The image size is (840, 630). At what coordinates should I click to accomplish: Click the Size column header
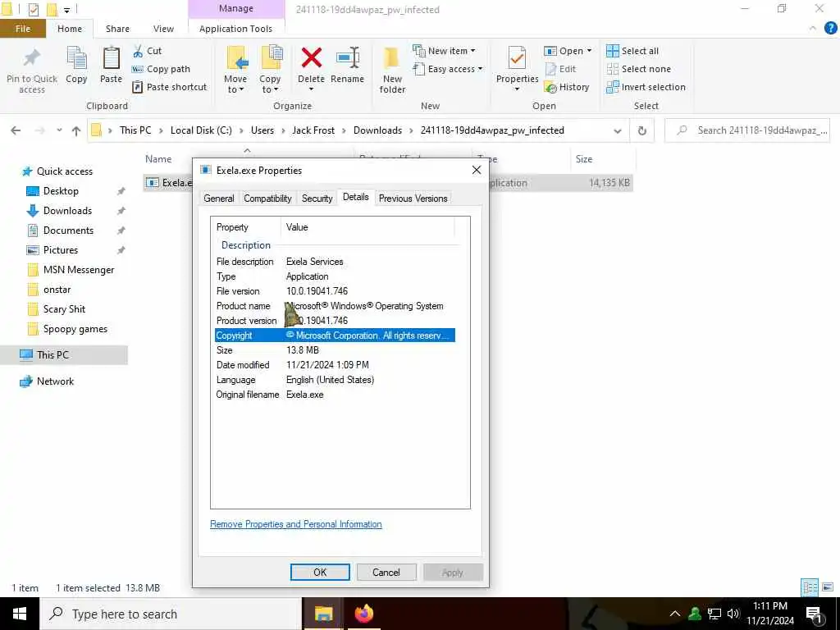tap(603, 159)
